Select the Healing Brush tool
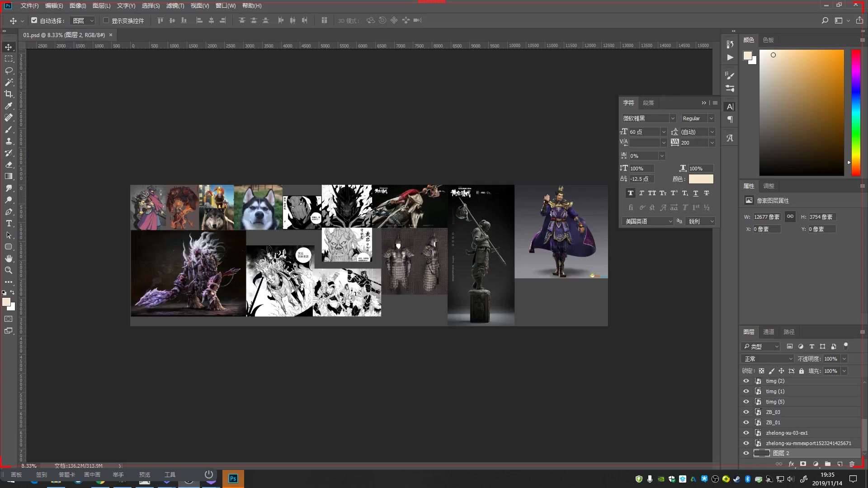Viewport: 868px width, 488px height. pyautogui.click(x=9, y=117)
